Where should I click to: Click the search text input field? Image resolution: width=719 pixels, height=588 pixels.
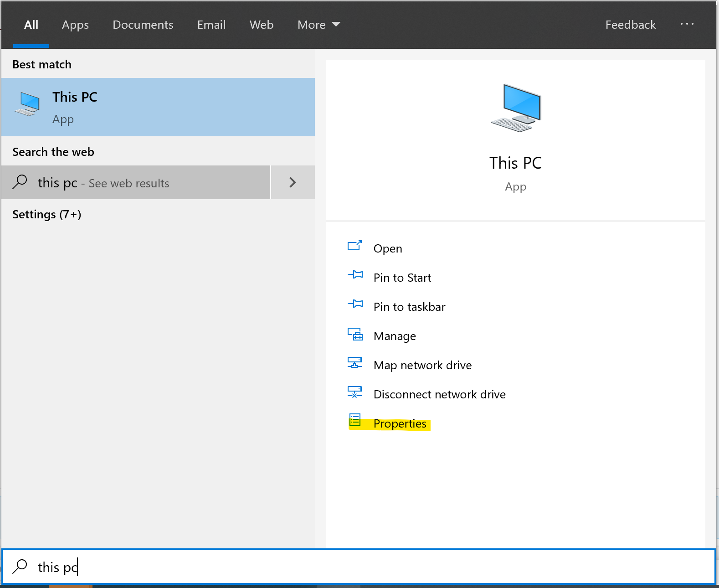pyautogui.click(x=359, y=567)
